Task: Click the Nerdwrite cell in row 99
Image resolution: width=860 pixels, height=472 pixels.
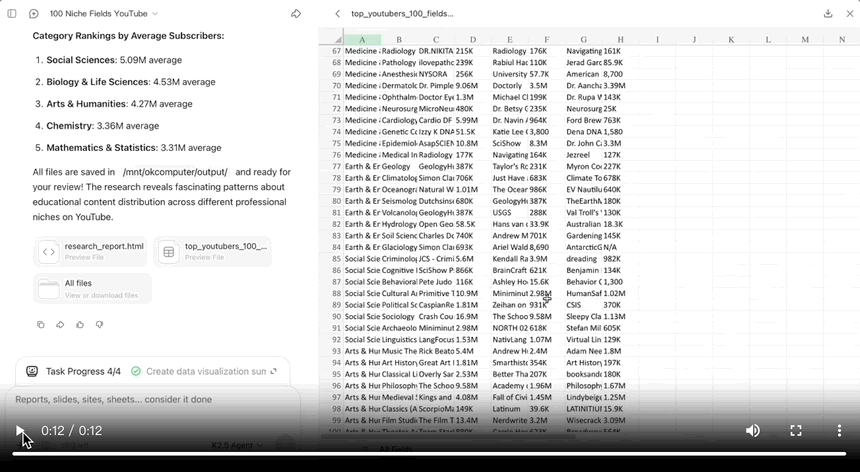Action: 510,420
